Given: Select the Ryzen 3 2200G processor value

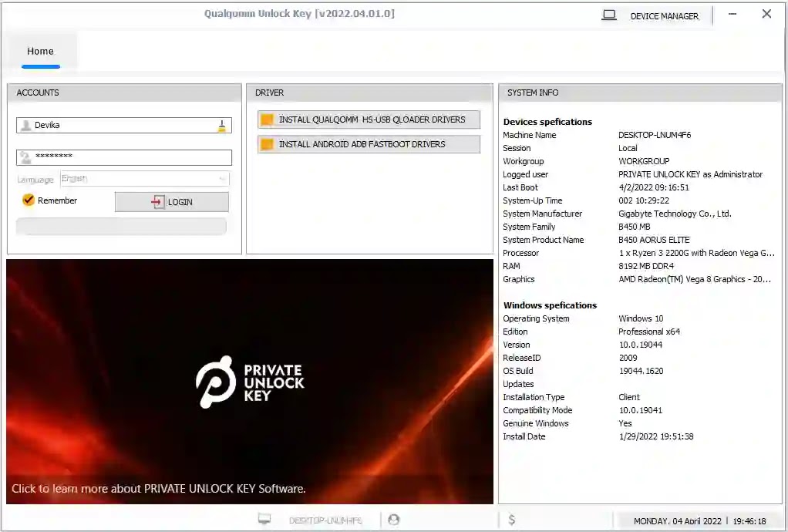Looking at the screenshot, I should coord(696,253).
